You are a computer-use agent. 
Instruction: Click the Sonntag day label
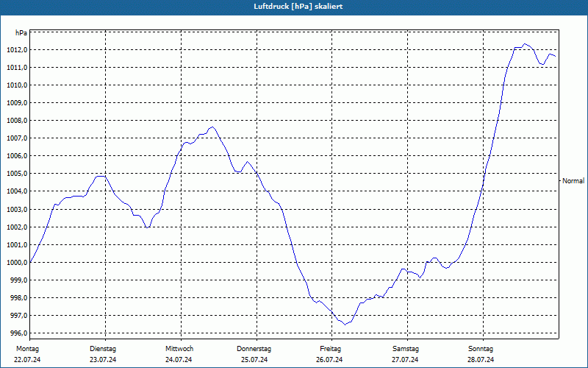pyautogui.click(x=481, y=349)
